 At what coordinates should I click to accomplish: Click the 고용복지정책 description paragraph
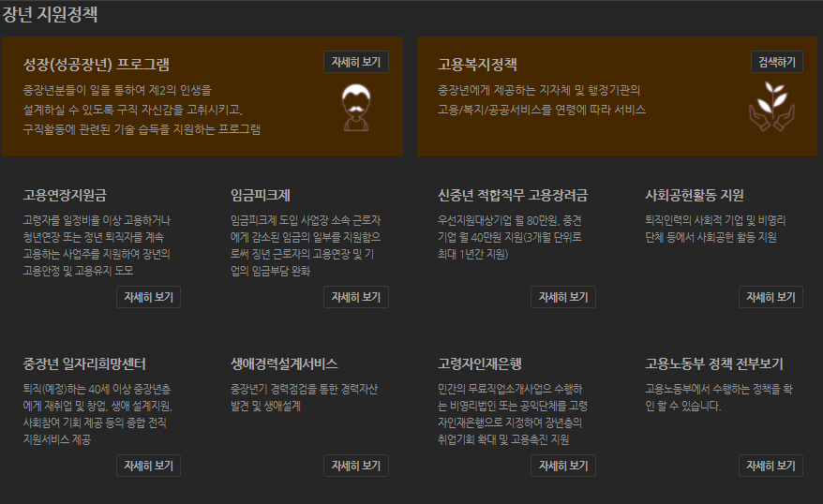(x=541, y=99)
